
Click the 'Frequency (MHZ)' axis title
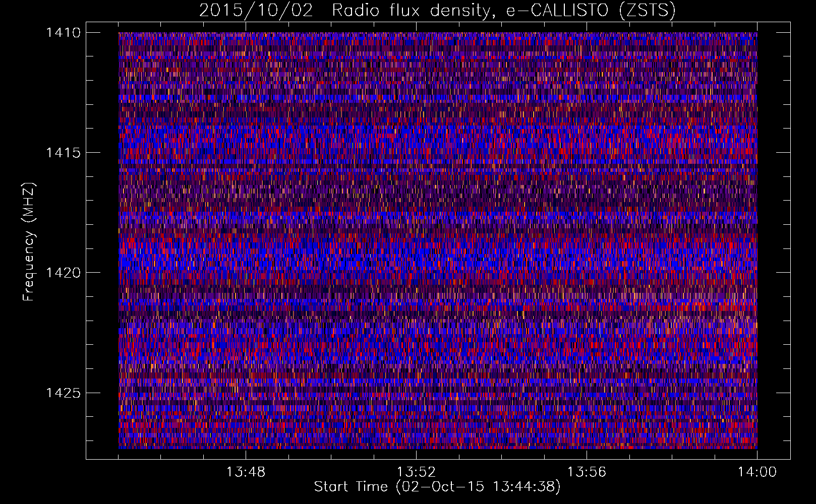click(29, 242)
